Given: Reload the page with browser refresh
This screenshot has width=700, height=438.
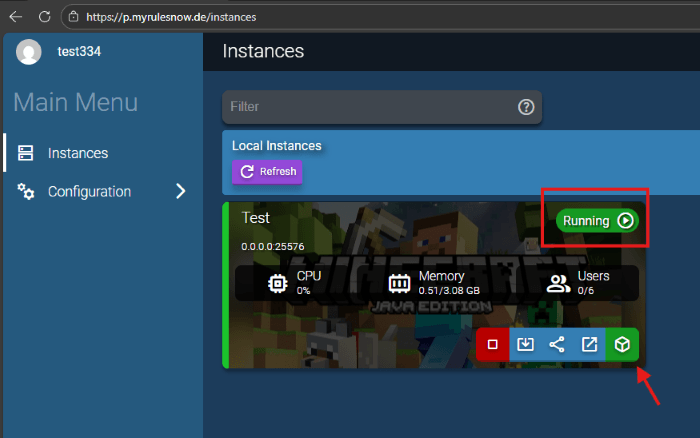Looking at the screenshot, I should [x=44, y=17].
